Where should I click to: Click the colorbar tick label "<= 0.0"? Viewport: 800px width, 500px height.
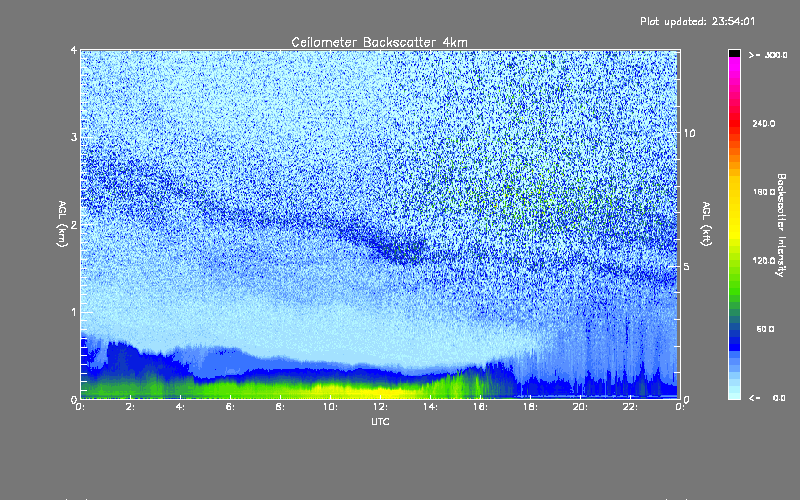(x=768, y=398)
